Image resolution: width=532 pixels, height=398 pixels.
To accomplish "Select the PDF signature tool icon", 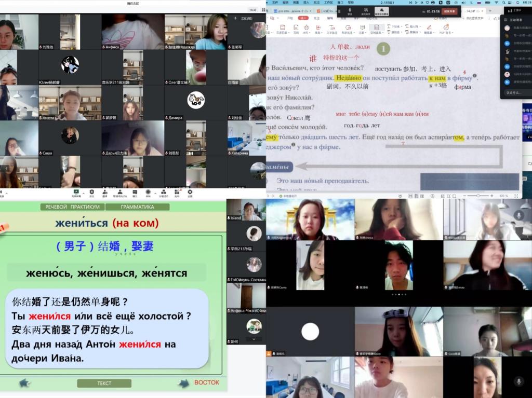I will coord(446,28).
